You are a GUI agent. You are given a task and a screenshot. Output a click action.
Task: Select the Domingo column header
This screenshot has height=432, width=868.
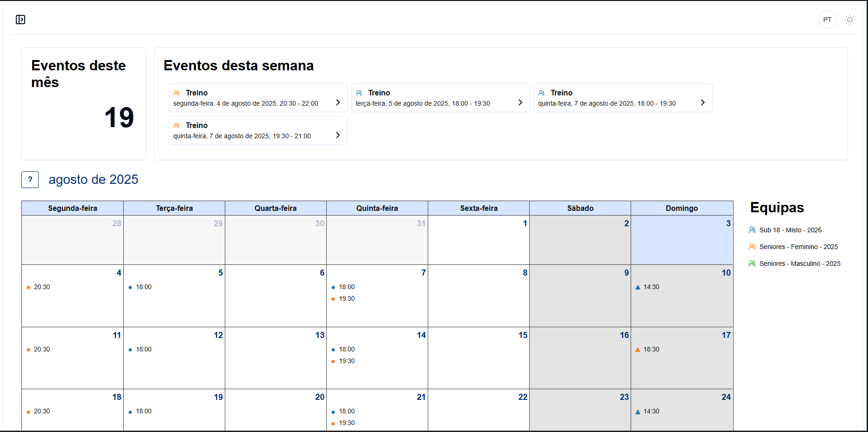click(681, 208)
